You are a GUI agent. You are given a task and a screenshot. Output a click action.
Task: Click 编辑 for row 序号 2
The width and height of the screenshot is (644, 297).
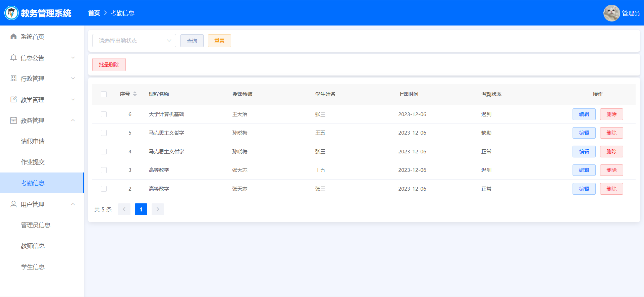pyautogui.click(x=584, y=189)
